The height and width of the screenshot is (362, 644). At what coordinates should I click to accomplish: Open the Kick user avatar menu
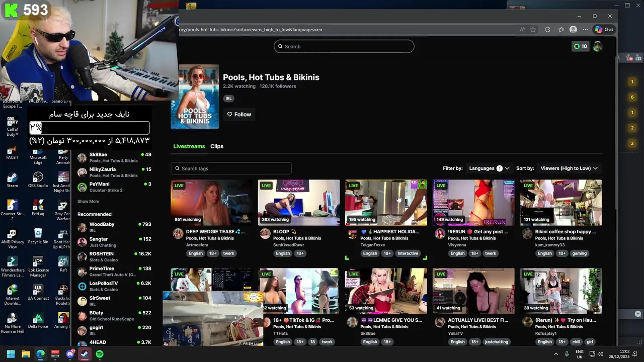(x=597, y=46)
